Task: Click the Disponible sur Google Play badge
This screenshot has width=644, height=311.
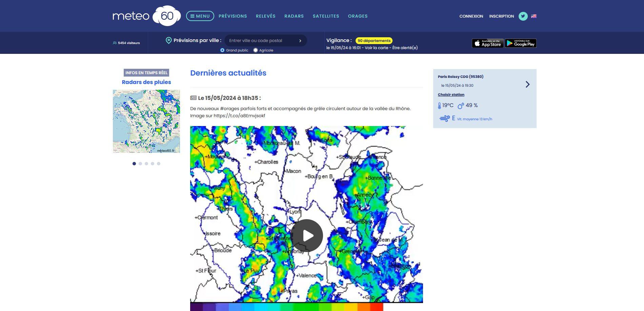Action: click(520, 43)
